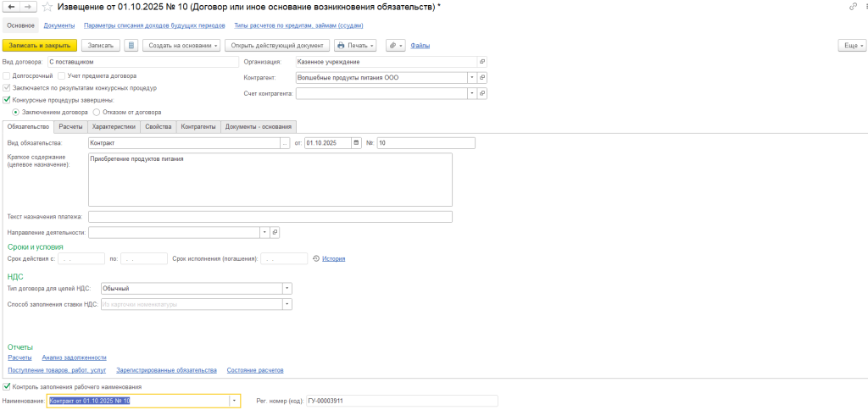868x410 pixels.
Task: Open the Контрагент field record icon
Action: 482,78
